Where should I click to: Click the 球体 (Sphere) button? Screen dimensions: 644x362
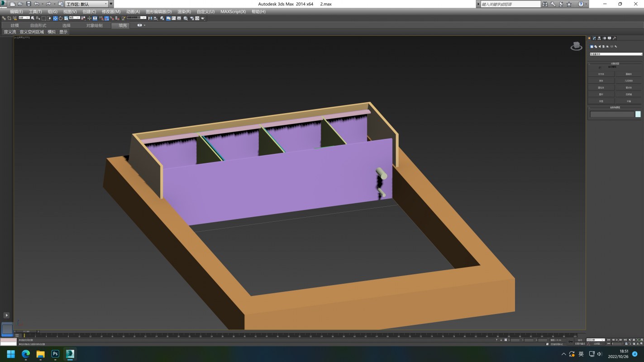coord(601,81)
